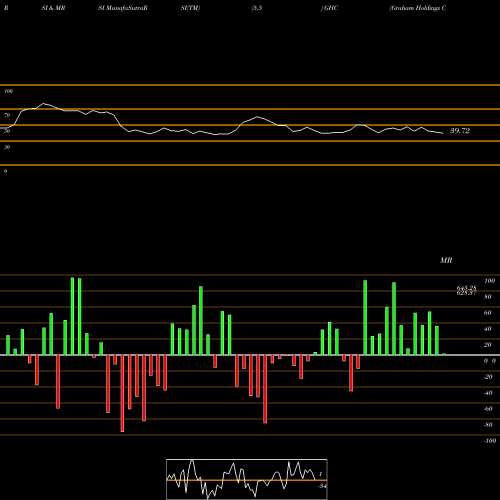Click the MR axis label 60

(x=488, y=313)
